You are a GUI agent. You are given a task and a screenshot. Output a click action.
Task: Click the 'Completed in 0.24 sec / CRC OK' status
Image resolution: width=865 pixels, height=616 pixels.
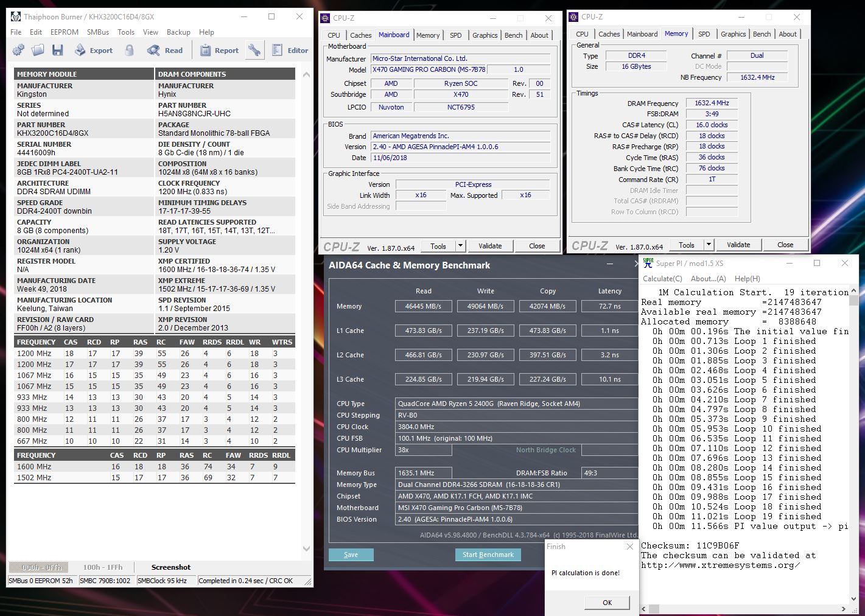click(x=245, y=581)
